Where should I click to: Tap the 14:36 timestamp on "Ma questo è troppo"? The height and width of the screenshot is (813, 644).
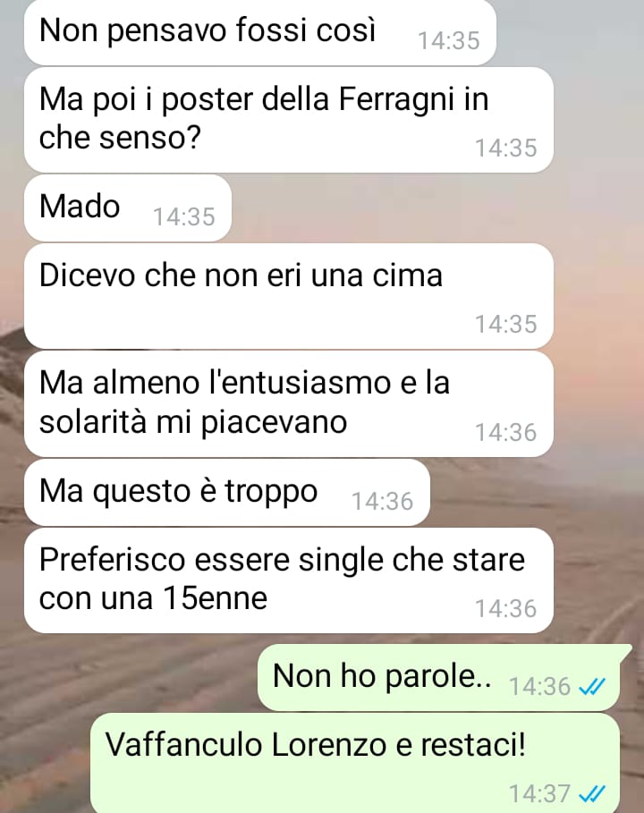tap(383, 502)
